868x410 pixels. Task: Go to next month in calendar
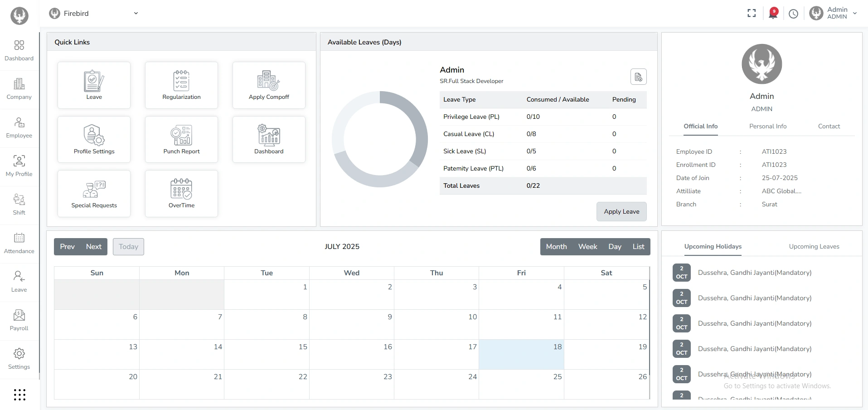click(94, 247)
